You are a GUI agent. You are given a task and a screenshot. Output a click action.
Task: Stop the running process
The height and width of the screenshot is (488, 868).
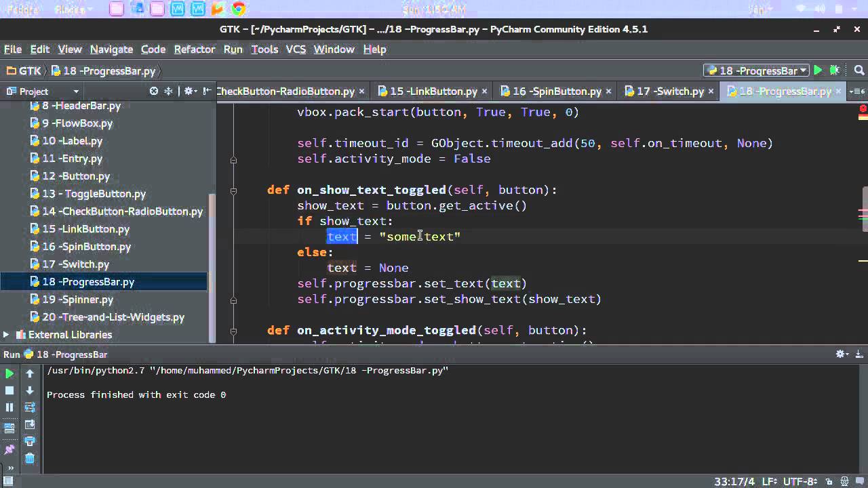(x=9, y=390)
